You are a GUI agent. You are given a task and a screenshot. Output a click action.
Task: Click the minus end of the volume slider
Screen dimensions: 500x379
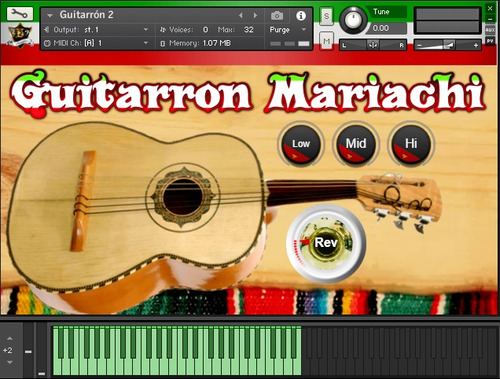tap(419, 45)
